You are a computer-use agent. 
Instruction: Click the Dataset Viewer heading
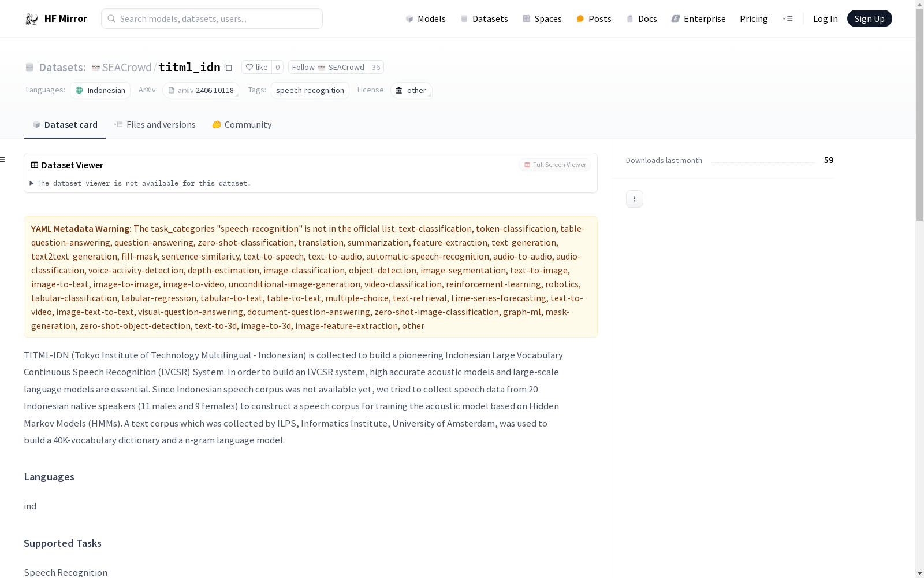point(72,165)
